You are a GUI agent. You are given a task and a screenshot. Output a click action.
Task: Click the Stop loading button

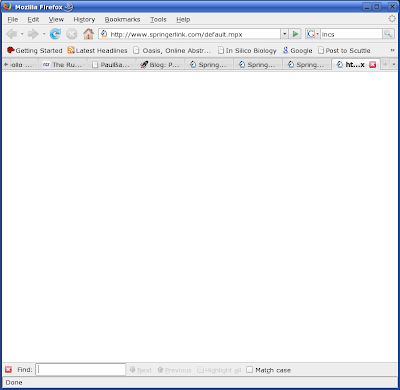click(x=71, y=34)
